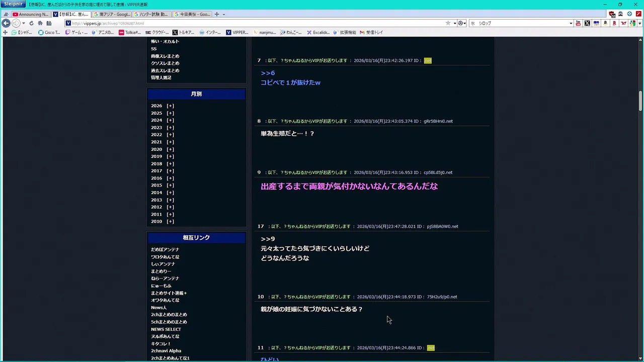Expand the search box suggestions dropdown
This screenshot has width=644, height=362.
pos(571,23)
